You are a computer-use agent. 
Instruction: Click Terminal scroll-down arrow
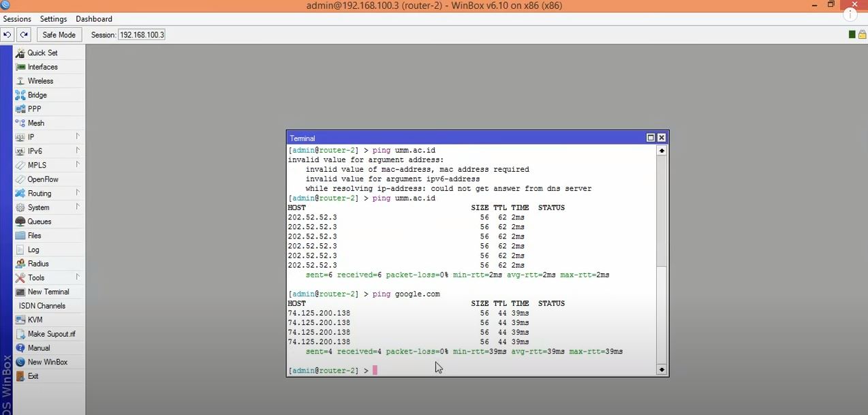click(662, 369)
